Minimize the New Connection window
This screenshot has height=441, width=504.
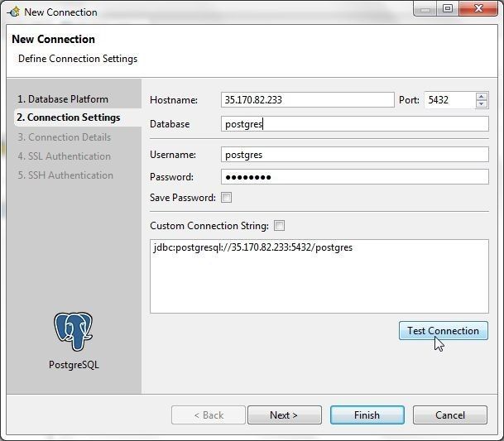[x=425, y=8]
